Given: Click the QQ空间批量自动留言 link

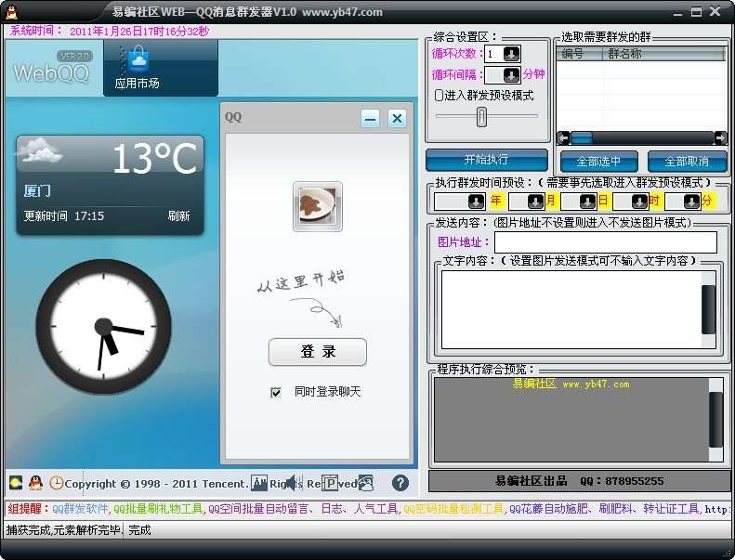Looking at the screenshot, I should pos(258,509).
